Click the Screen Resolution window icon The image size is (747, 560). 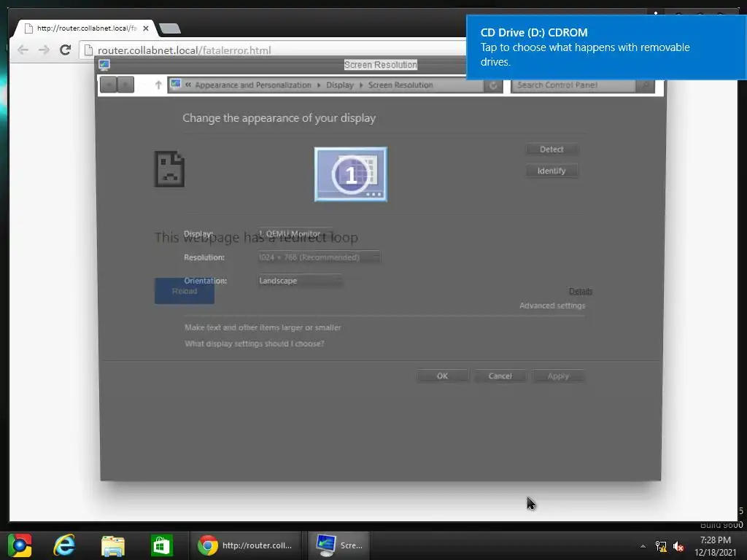pos(104,65)
